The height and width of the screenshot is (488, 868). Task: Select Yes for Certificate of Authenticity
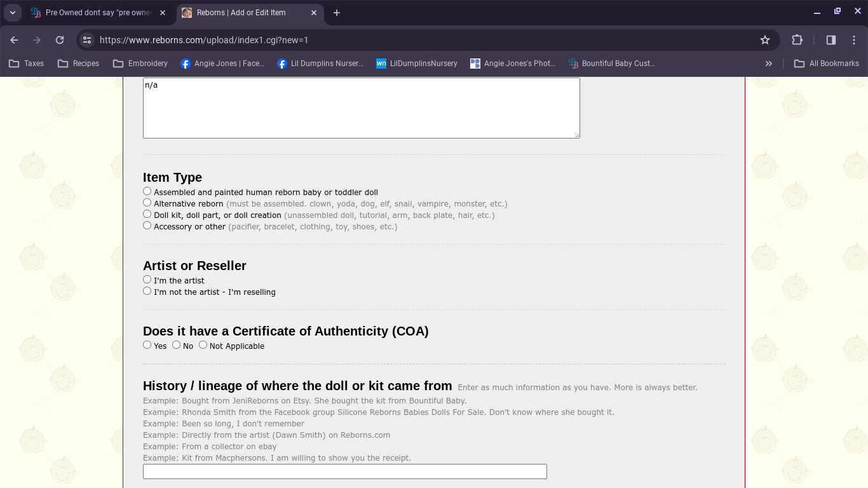pyautogui.click(x=147, y=345)
